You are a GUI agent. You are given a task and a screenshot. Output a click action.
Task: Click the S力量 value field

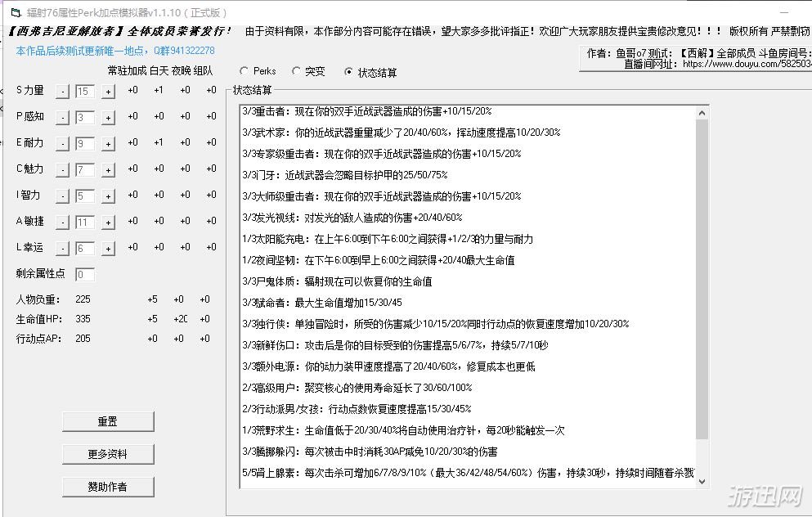pyautogui.click(x=85, y=92)
